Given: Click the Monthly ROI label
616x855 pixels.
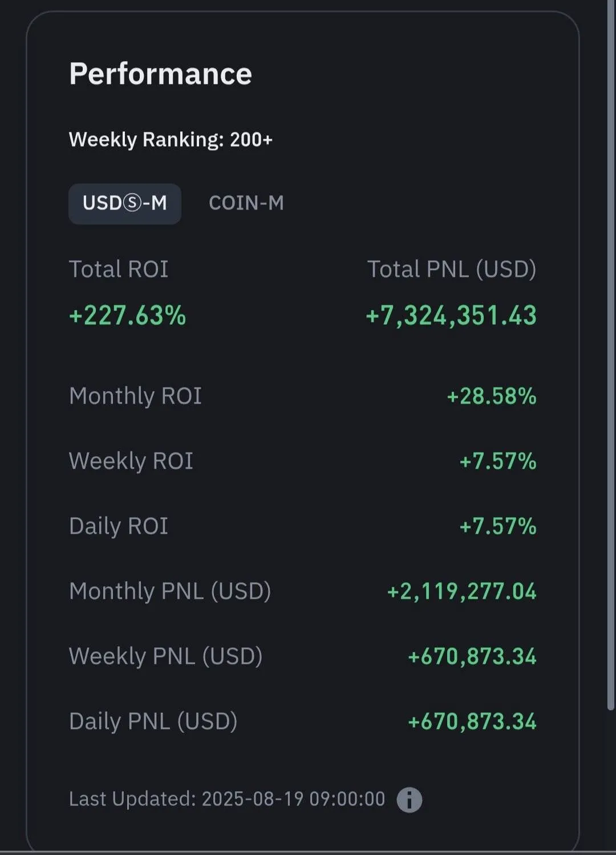Looking at the screenshot, I should tap(135, 396).
